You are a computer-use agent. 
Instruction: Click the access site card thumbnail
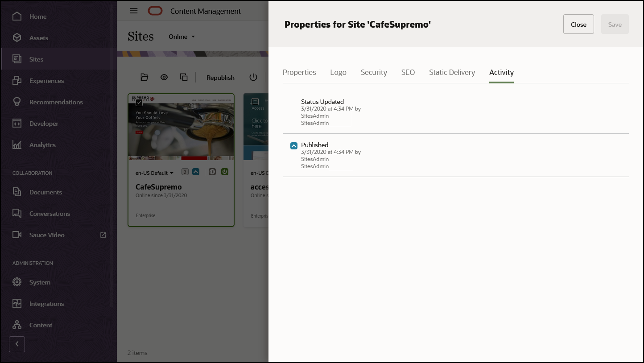pos(256,127)
